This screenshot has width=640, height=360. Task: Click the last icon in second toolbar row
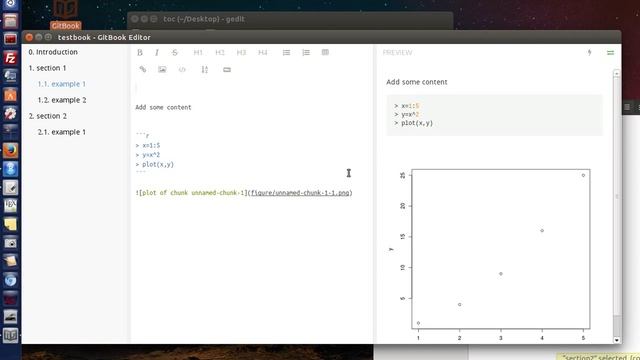(x=227, y=69)
